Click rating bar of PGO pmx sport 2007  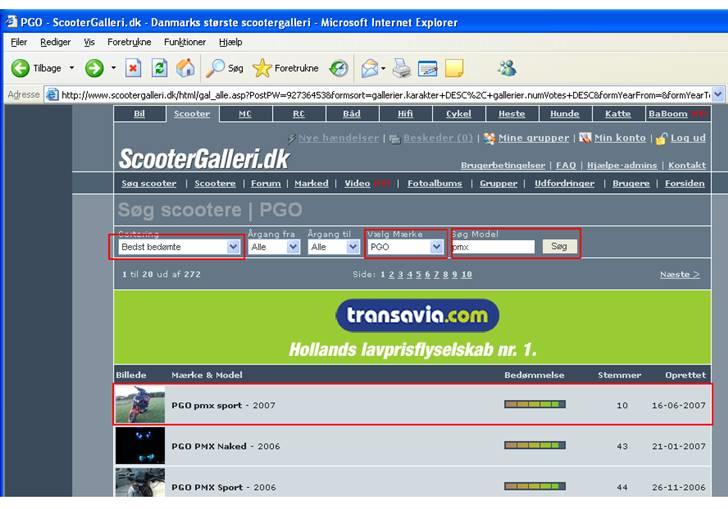coord(535,405)
